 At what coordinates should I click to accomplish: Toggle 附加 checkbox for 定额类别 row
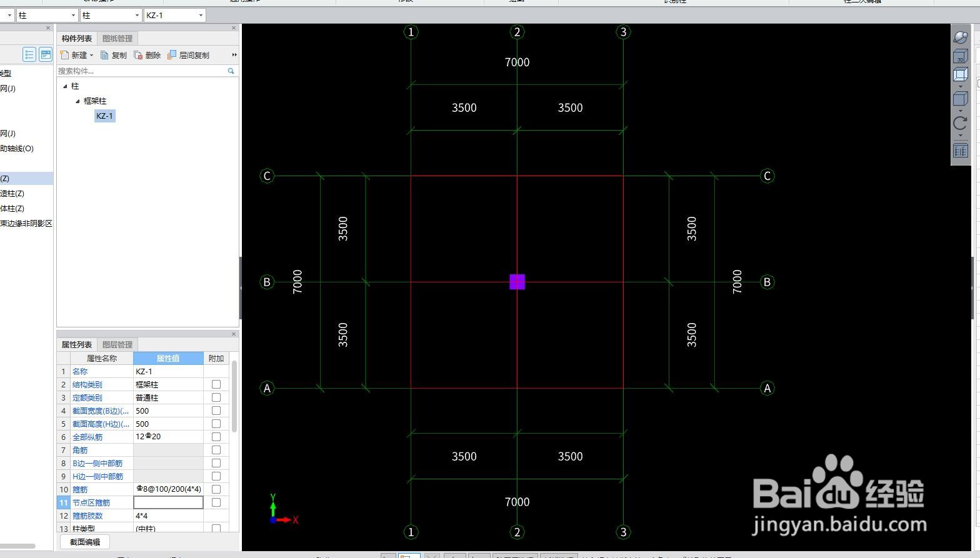click(216, 397)
